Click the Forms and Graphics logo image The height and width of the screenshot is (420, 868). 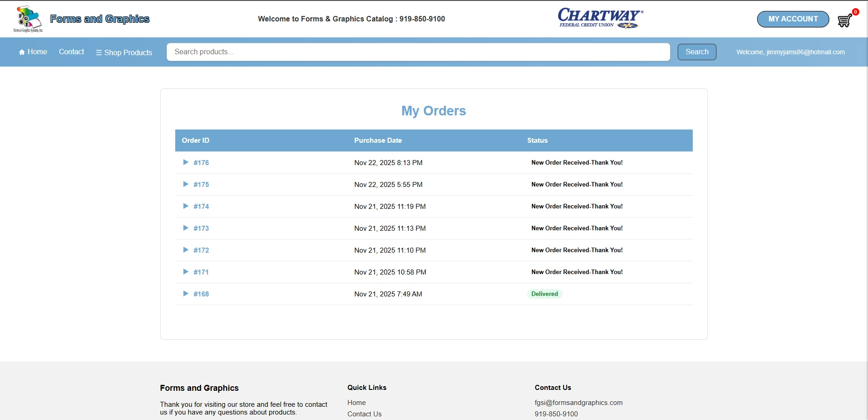pos(28,19)
